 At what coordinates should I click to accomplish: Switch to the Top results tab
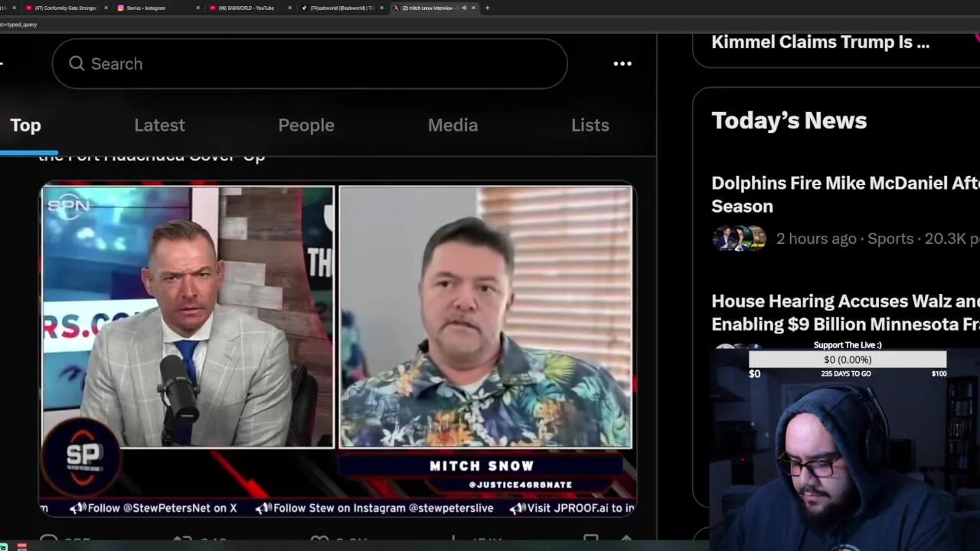(x=25, y=125)
